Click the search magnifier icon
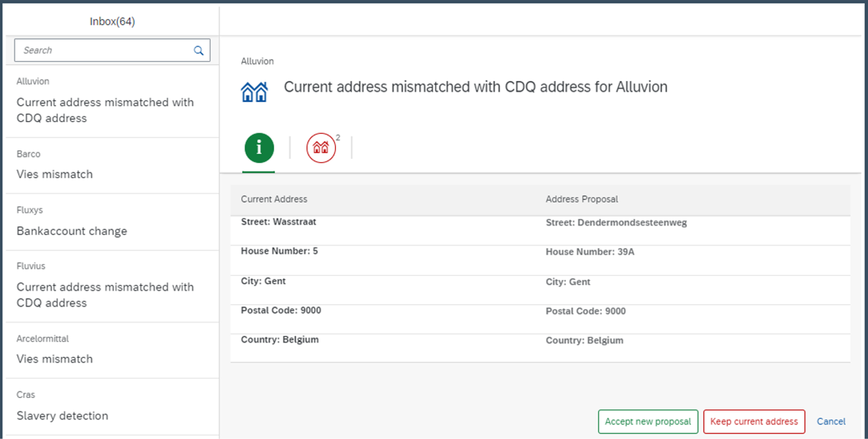This screenshot has height=439, width=868. (x=198, y=50)
